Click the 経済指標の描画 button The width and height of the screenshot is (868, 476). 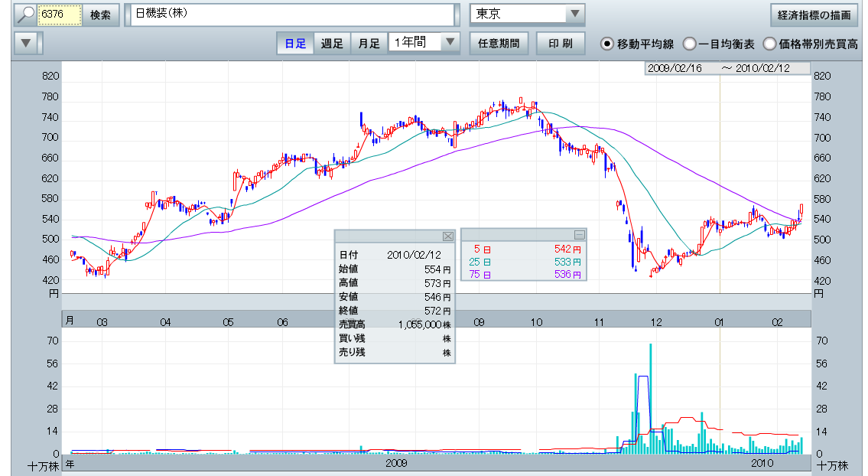[813, 15]
